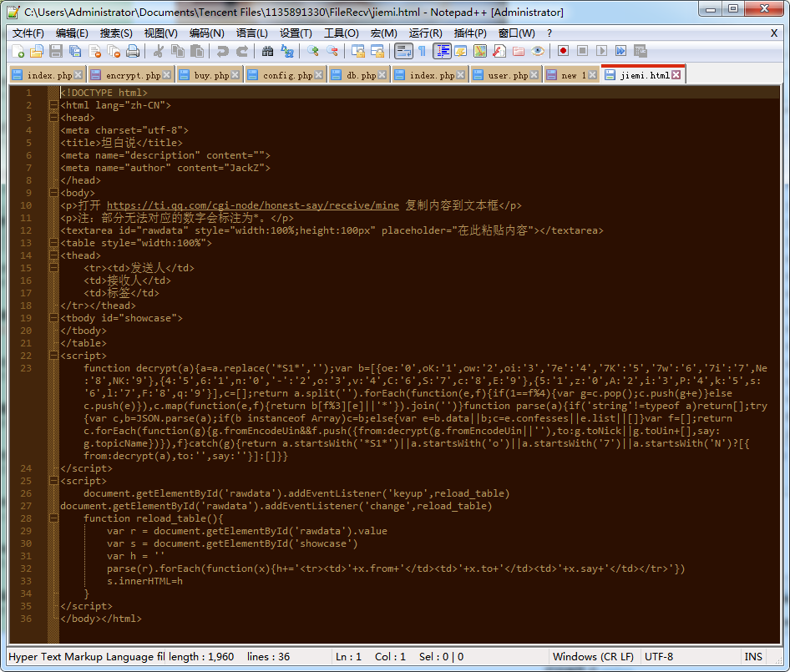The height and width of the screenshot is (672, 790).
Task: Toggle show all characters pilcrow icon
Action: (422, 51)
